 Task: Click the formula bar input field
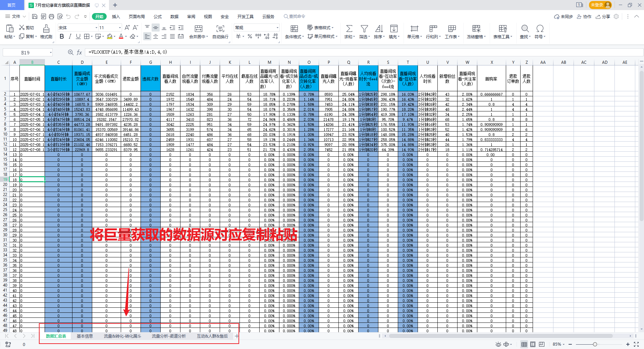(x=335, y=52)
